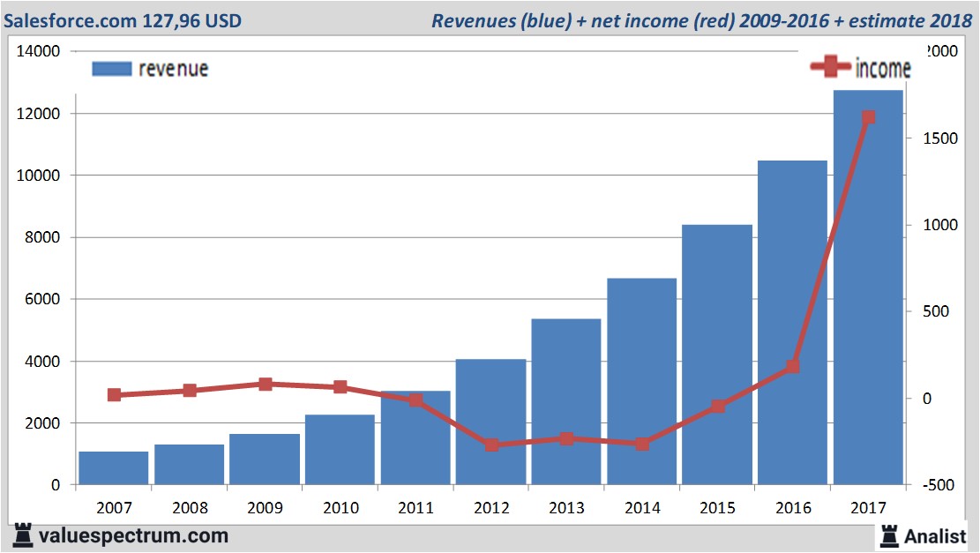Select the 8000 value on left axis
Screen dimensions: 980x553
pyautogui.click(x=42, y=237)
